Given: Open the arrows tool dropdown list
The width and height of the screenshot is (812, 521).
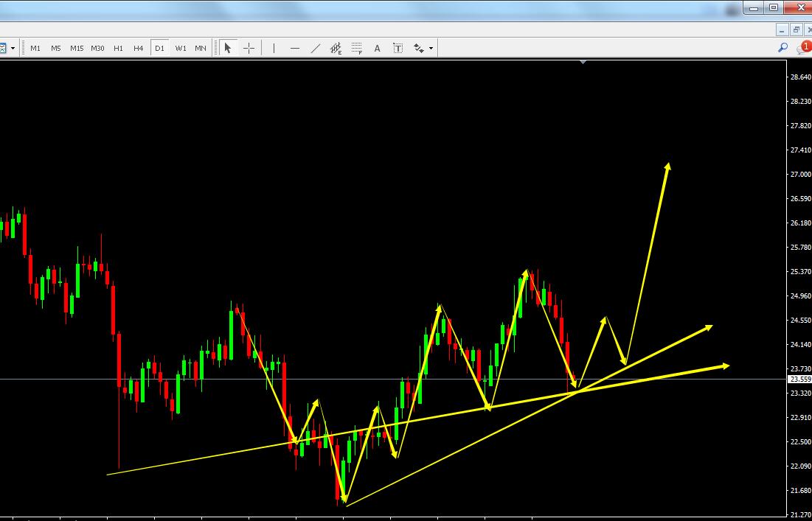Looking at the screenshot, I should pos(431,48).
